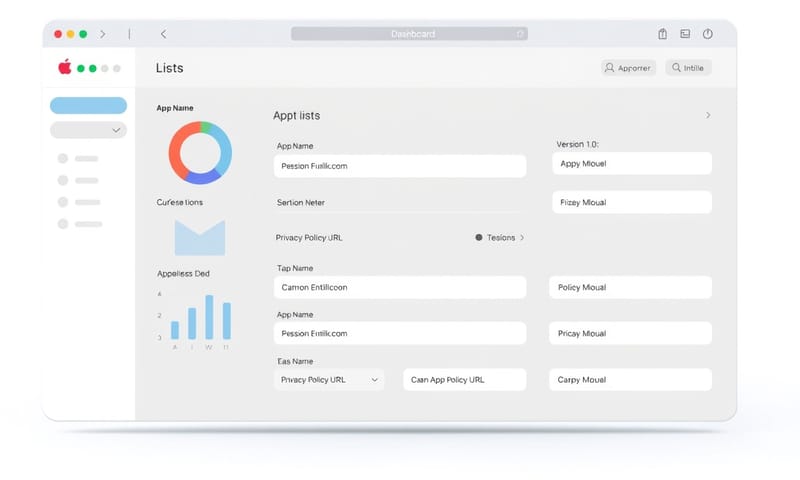This screenshot has height=480, width=800.
Task: Open the sidebar dropdown below the blue item
Action: [x=88, y=130]
